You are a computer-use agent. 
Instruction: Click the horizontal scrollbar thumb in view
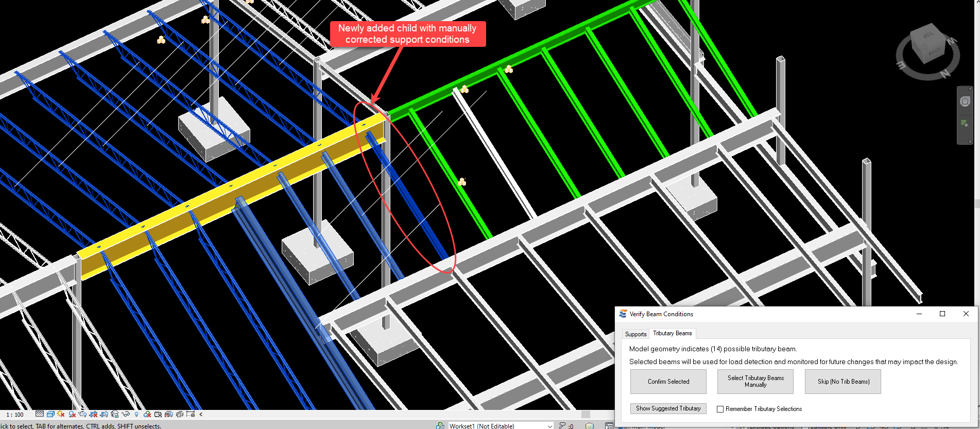[x=586, y=414]
